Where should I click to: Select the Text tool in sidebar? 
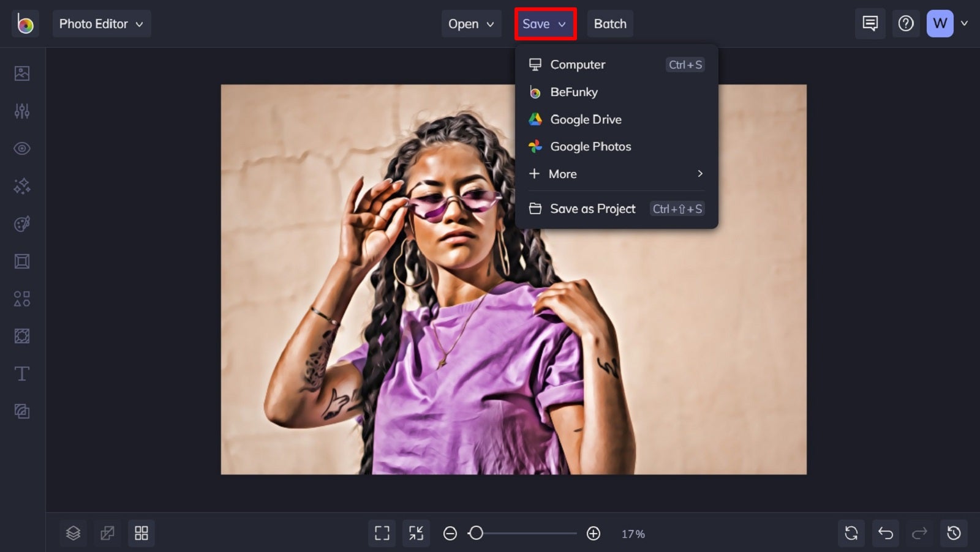[22, 373]
